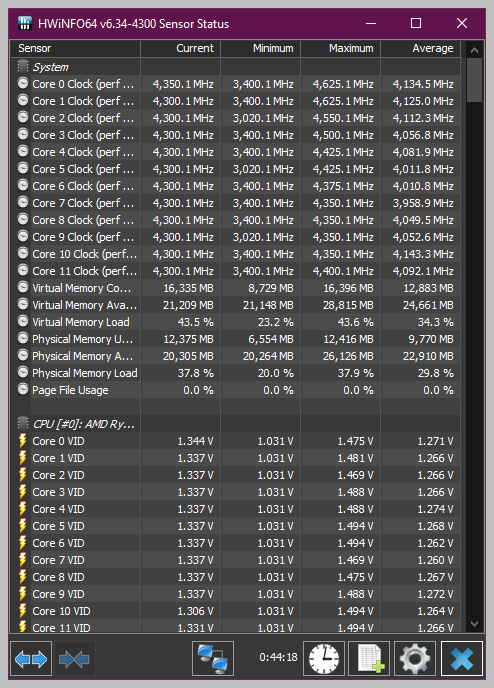Select the Virtual Memory Ava... row label
The image size is (494, 688).
(84, 305)
